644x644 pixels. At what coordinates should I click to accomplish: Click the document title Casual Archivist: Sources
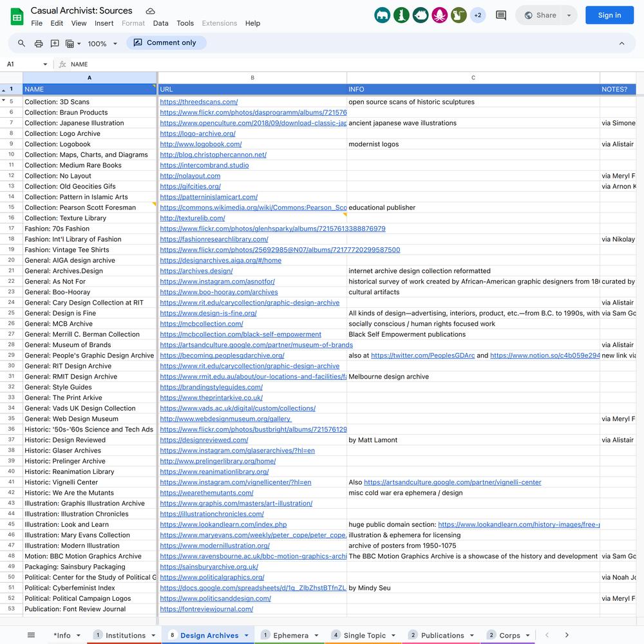click(81, 11)
